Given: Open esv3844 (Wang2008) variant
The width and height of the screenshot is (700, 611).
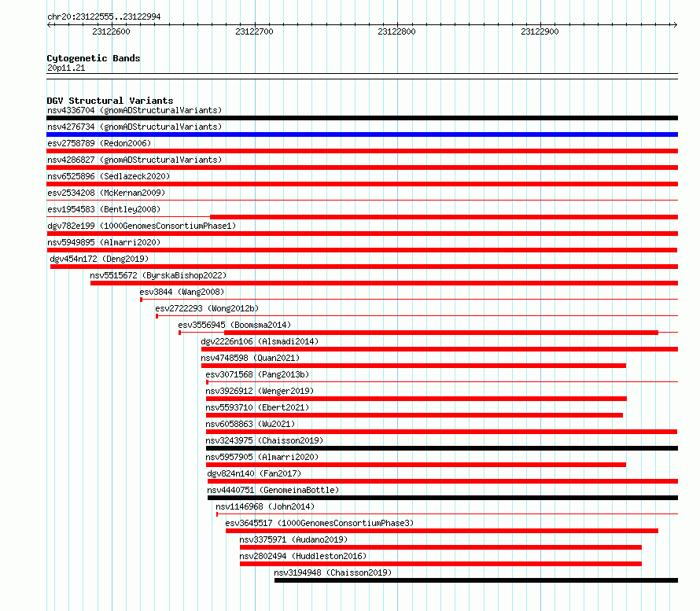Looking at the screenshot, I should (x=182, y=292).
